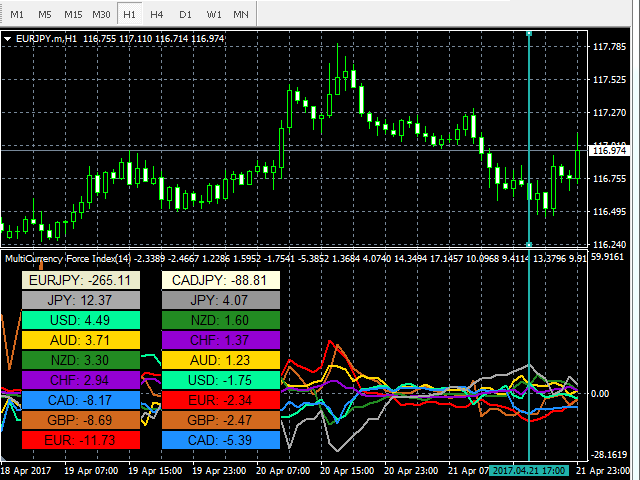Image resolution: width=640 pixels, height=480 pixels.
Task: Click the 59.9161 indicator scale maximum
Action: (x=607, y=257)
